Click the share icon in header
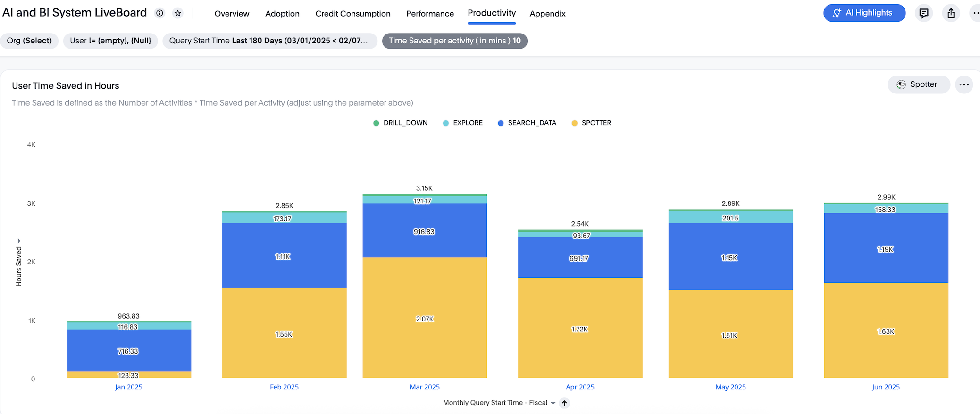The image size is (980, 414). (x=951, y=13)
